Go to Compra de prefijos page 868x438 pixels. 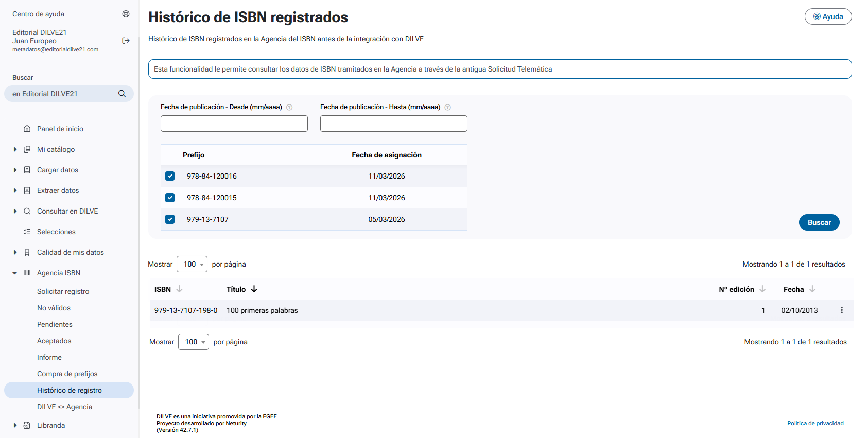click(x=67, y=374)
